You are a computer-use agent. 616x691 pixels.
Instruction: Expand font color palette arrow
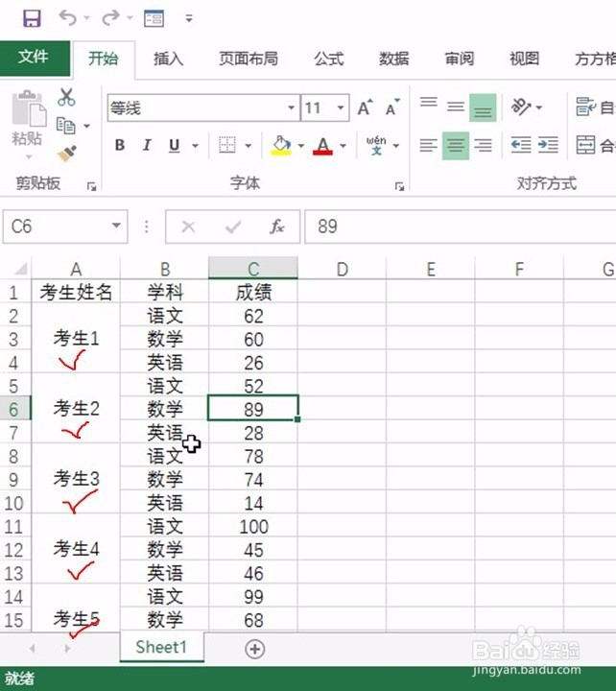click(344, 146)
